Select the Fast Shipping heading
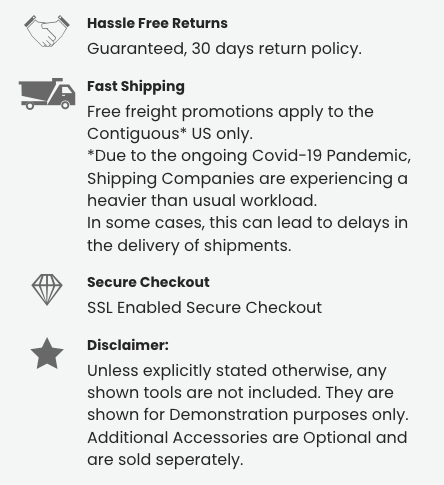The image size is (444, 485). pos(136,87)
